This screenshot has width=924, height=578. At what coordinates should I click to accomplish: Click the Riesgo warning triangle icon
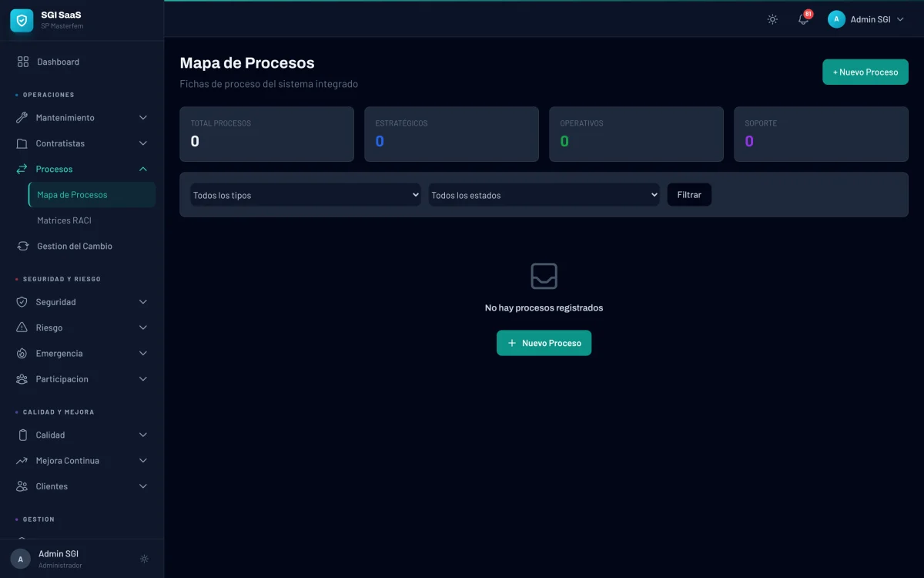pyautogui.click(x=22, y=327)
